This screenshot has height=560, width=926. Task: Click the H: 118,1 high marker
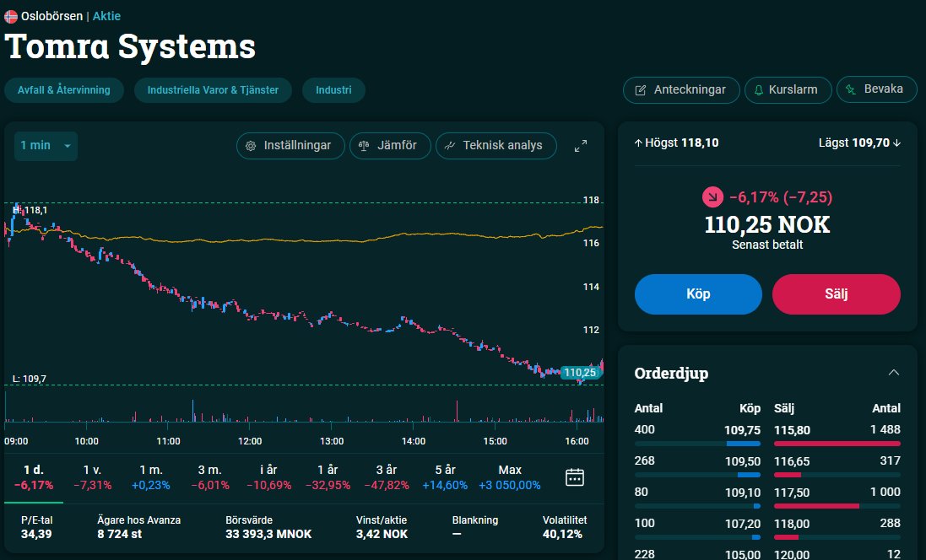(x=30, y=210)
